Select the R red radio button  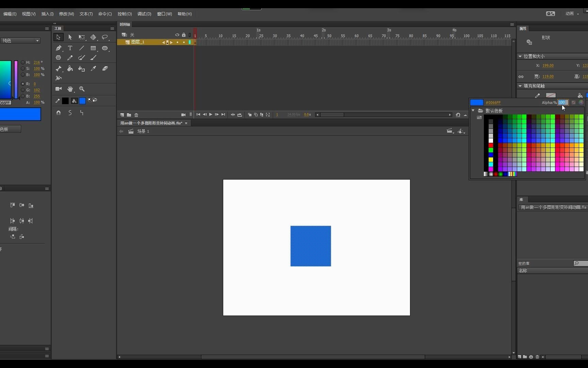pyautogui.click(x=23, y=84)
